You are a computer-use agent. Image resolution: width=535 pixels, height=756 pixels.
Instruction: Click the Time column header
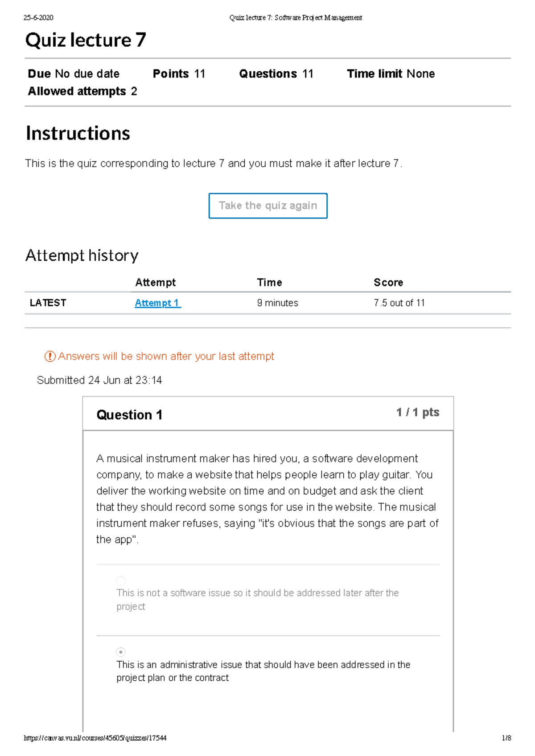(x=269, y=282)
